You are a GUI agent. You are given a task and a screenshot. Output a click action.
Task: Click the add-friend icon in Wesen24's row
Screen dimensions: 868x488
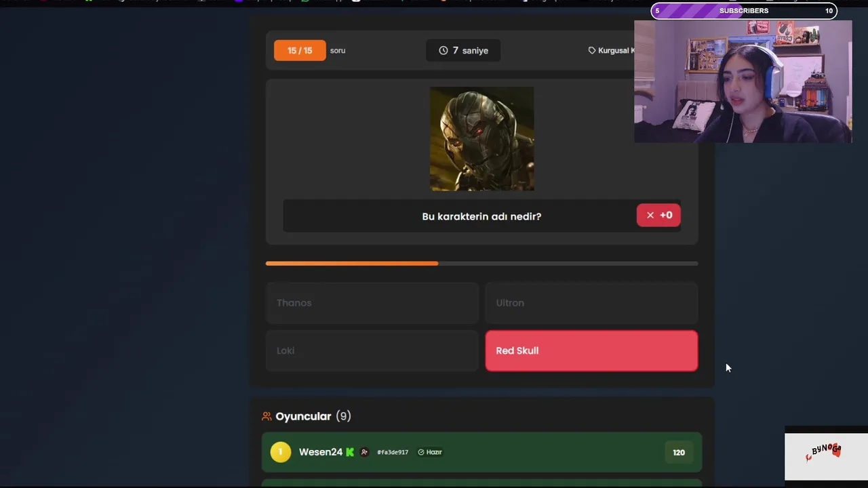pyautogui.click(x=364, y=452)
